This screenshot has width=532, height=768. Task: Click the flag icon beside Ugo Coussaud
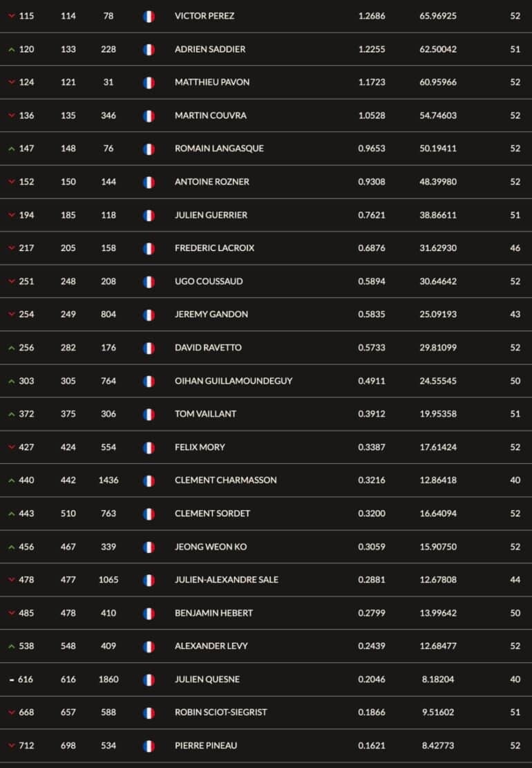click(x=149, y=281)
